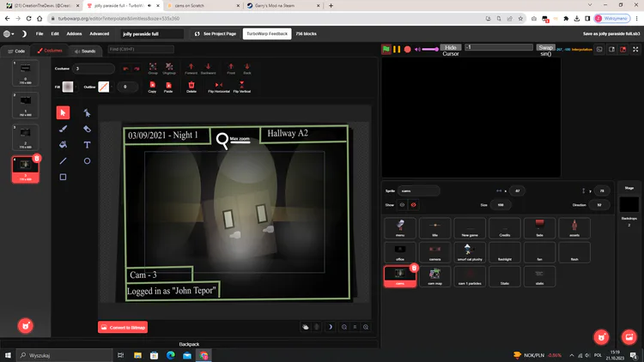Show the sprite with the eye icon
This screenshot has width=644, height=362.
coord(402,205)
